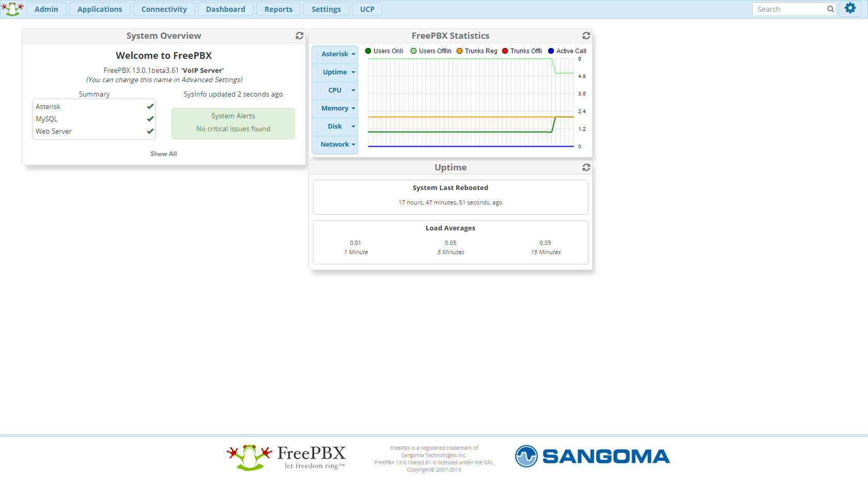This screenshot has width=868, height=486.
Task: Click the System Alerts box
Action: click(x=233, y=123)
